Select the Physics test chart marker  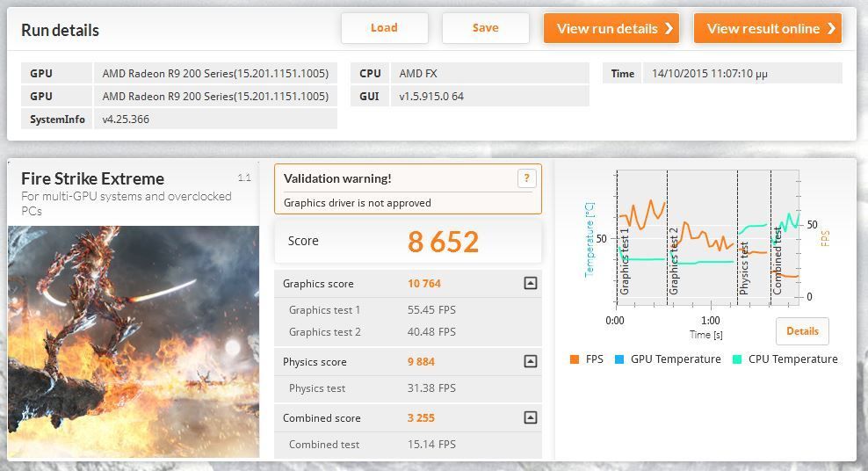743,267
